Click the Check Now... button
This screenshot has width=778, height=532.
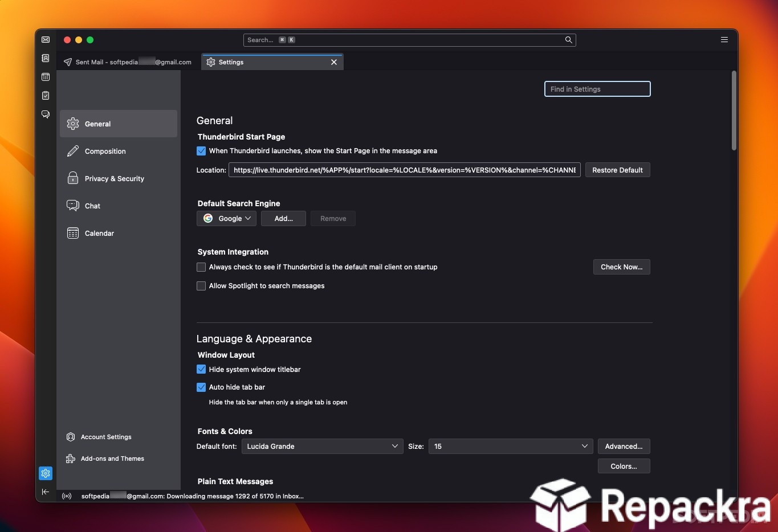621,267
